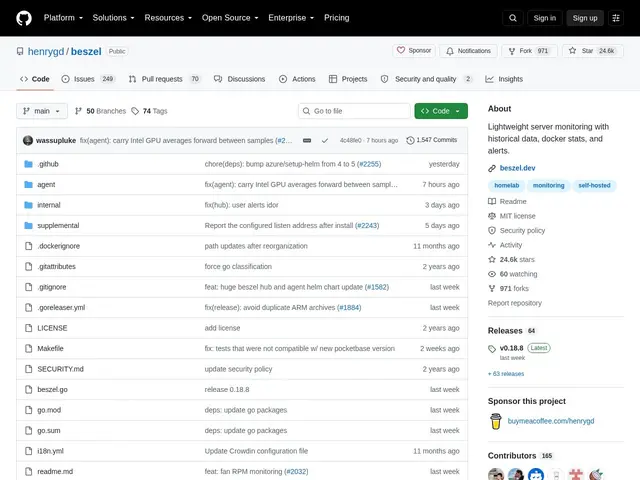Viewport: 640px width, 480px height.
Task: Open the v0.18.8 latest release
Action: click(x=511, y=348)
